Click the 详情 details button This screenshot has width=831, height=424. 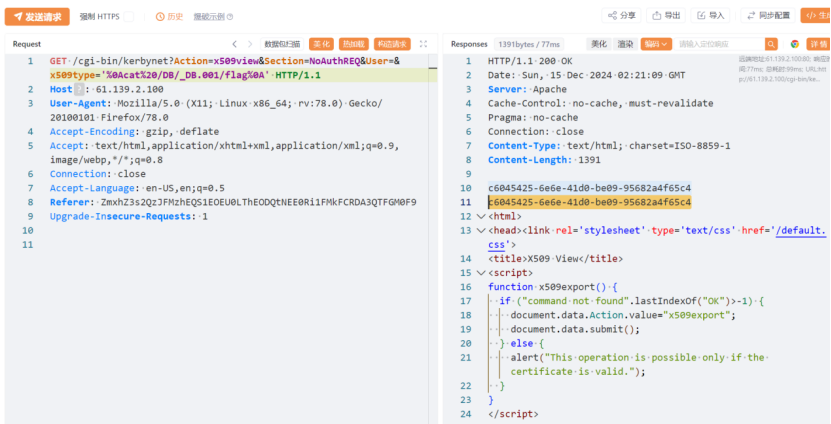[818, 44]
